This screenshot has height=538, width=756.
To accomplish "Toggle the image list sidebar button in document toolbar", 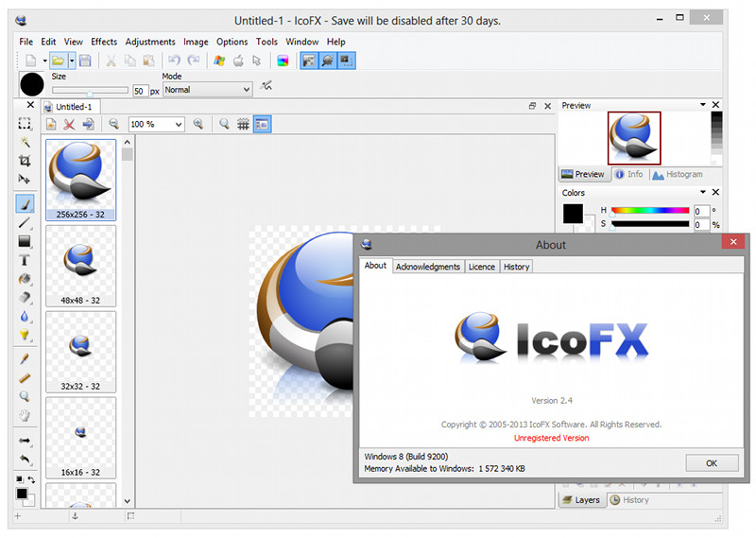I will 262,125.
